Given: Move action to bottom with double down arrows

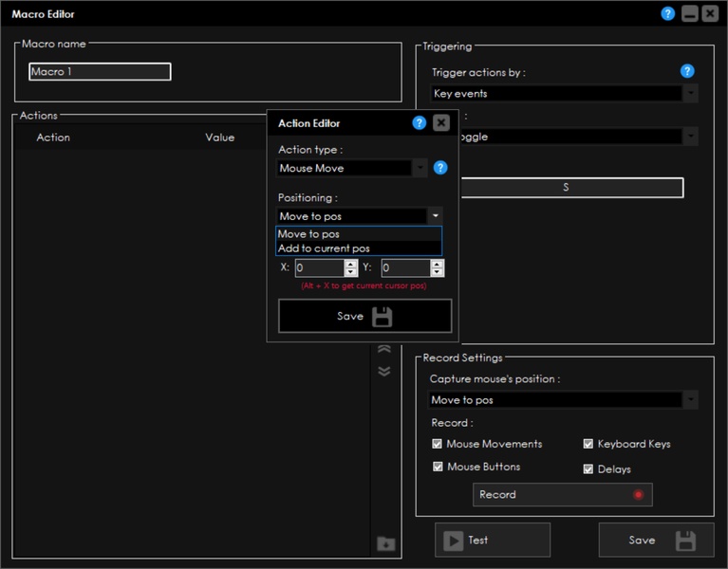Looking at the screenshot, I should point(383,371).
